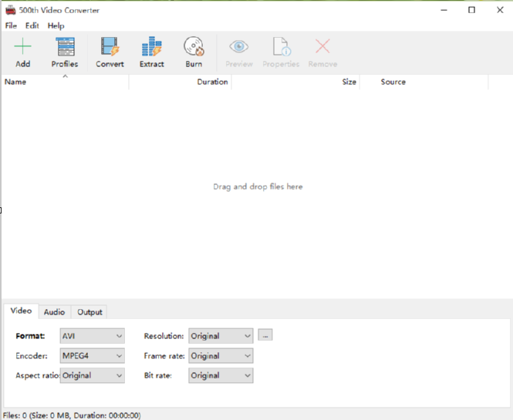Expand the Format dropdown showing AVI
The image size is (513, 420).
[93, 336]
